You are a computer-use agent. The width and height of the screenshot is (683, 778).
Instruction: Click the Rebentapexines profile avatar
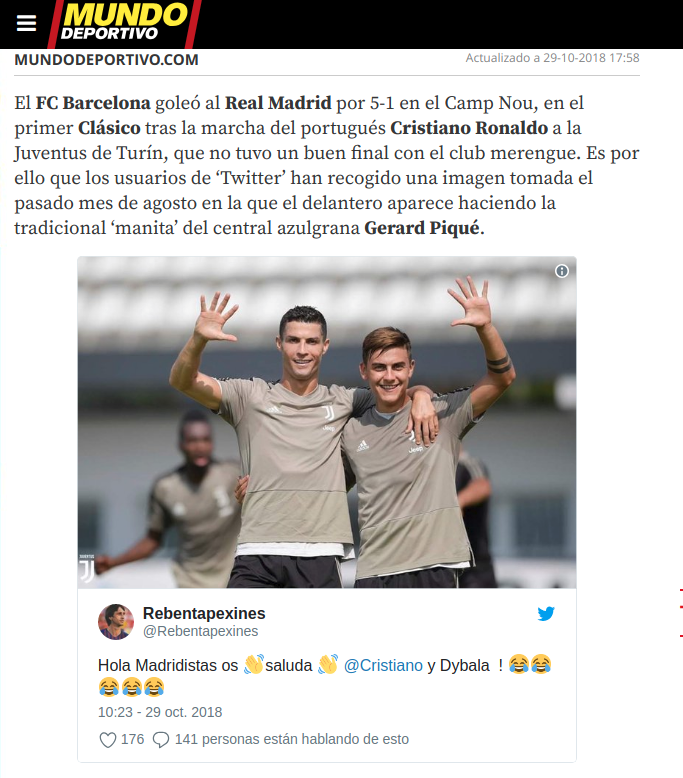click(116, 622)
